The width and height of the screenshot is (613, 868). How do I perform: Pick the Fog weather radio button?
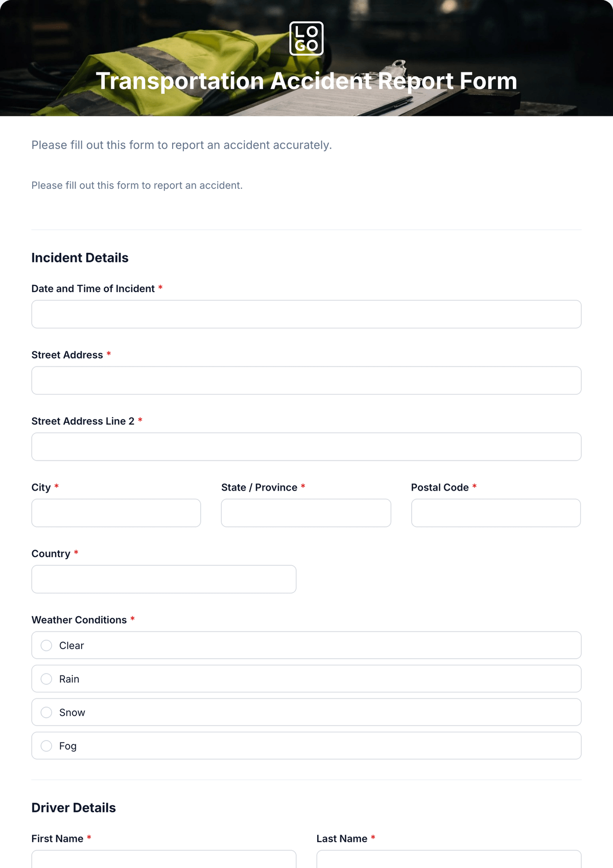point(306,745)
